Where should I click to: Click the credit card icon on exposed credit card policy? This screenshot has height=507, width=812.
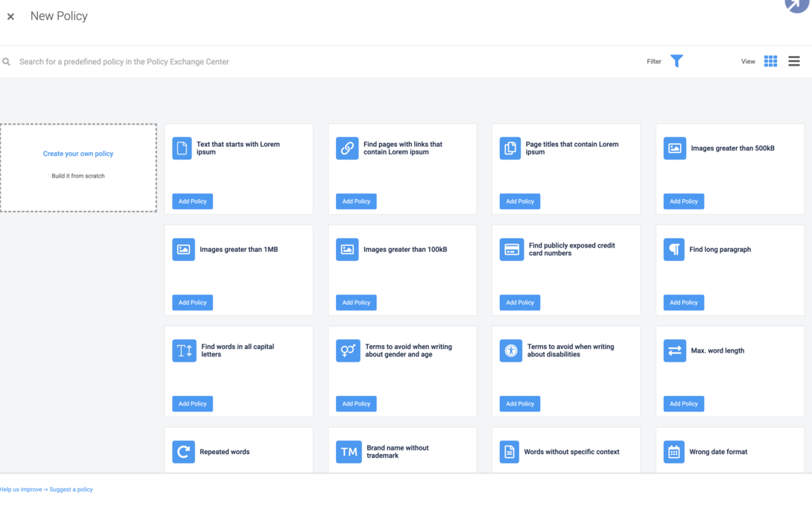[510, 250]
